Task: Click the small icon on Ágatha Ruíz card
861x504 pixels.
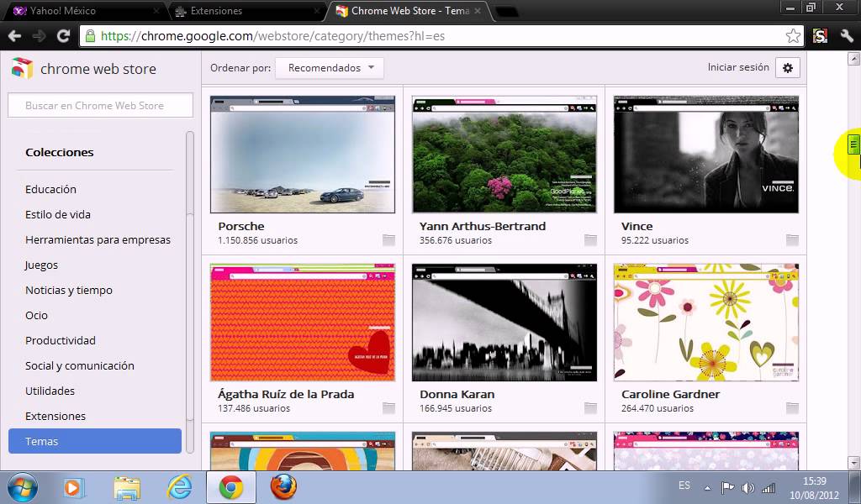Action: tap(388, 407)
